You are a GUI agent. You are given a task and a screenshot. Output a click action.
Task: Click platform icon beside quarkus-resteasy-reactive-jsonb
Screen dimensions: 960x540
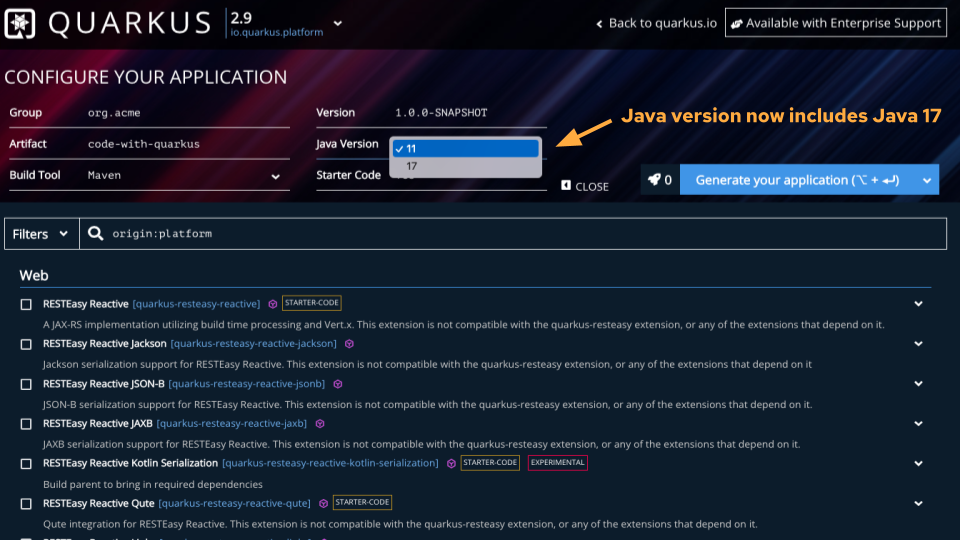pos(338,383)
